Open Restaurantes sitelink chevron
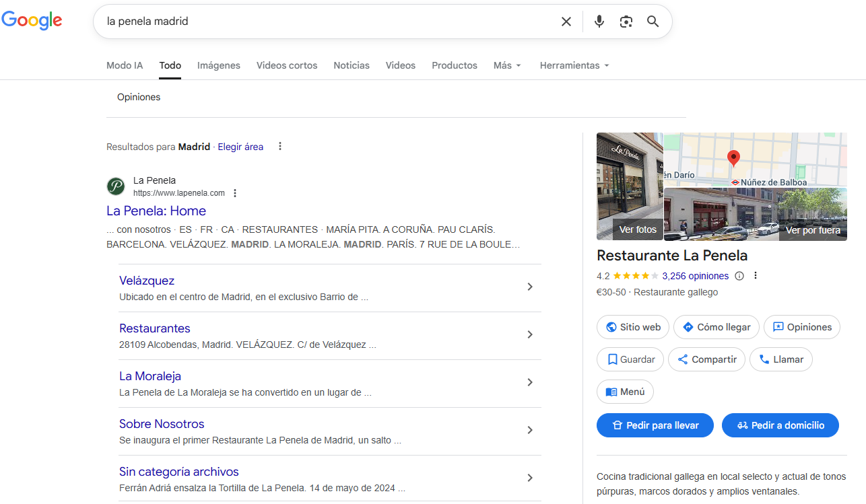Image resolution: width=866 pixels, height=504 pixels. [x=530, y=334]
